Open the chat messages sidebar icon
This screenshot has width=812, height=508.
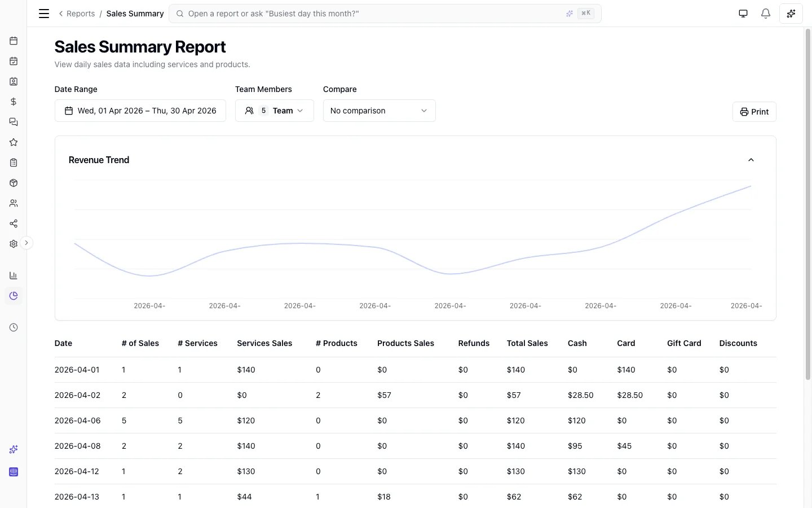click(14, 122)
